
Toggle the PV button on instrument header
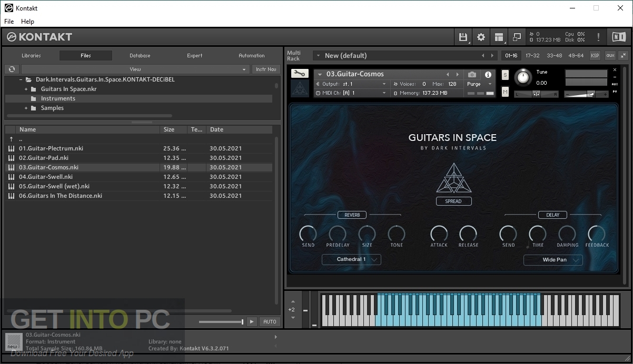(615, 92)
